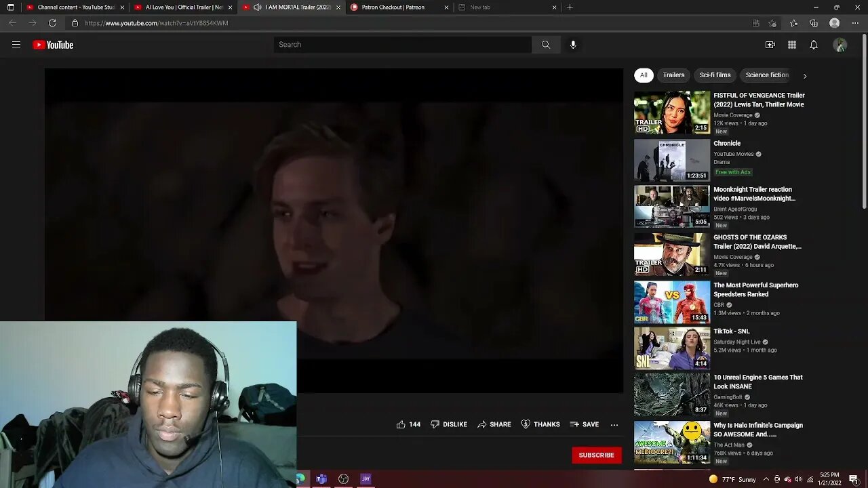
Task: Open a new browser tab with plus
Action: [570, 7]
